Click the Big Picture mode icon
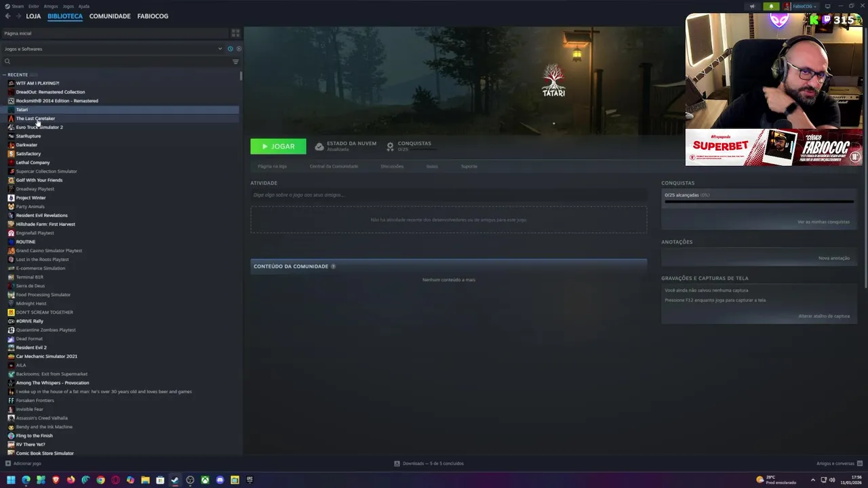 [x=827, y=6]
